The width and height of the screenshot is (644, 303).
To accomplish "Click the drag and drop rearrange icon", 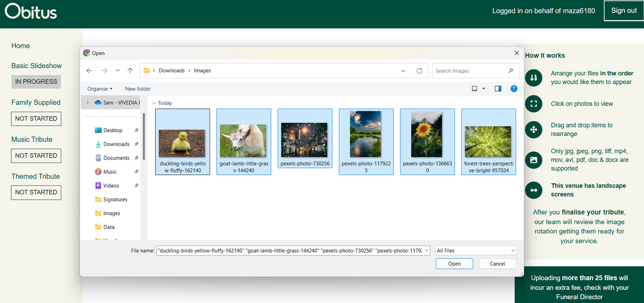I will (x=534, y=130).
